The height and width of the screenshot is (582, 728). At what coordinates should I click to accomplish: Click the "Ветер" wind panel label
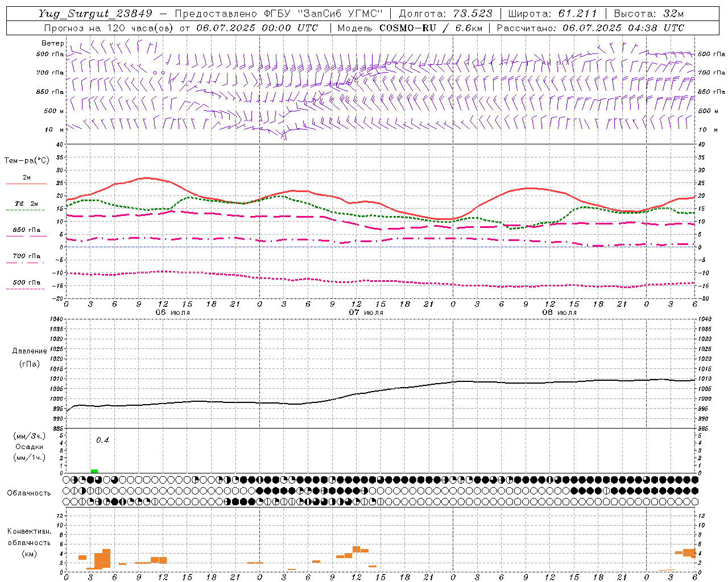coord(52,43)
